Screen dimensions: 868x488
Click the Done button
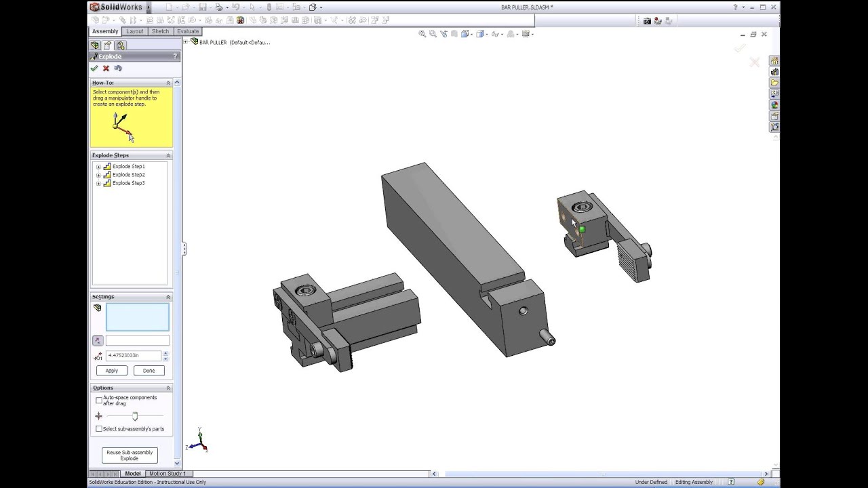coord(149,371)
